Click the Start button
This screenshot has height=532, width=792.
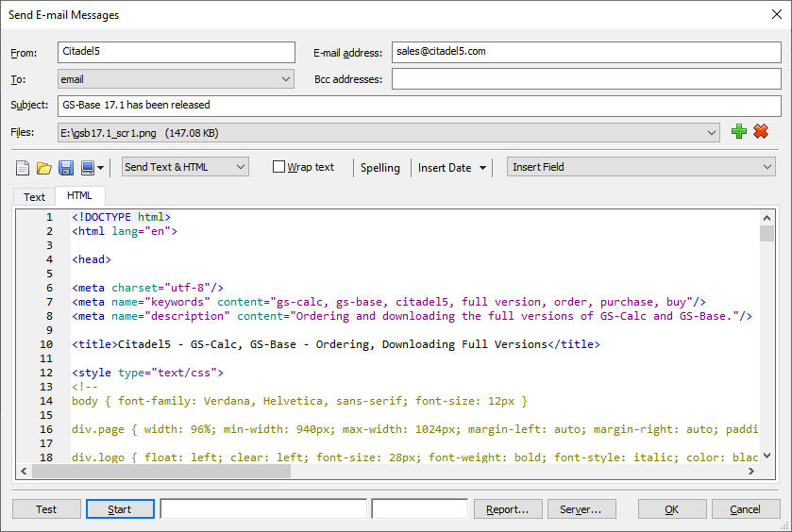[x=120, y=508]
